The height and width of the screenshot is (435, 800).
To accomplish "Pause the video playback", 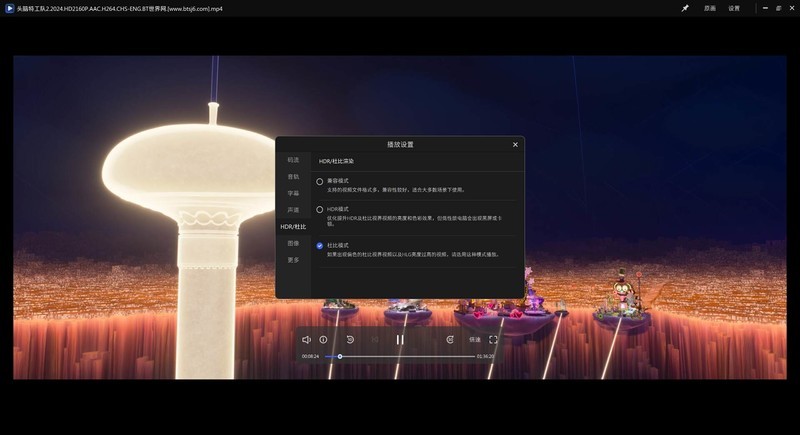I will [400, 340].
